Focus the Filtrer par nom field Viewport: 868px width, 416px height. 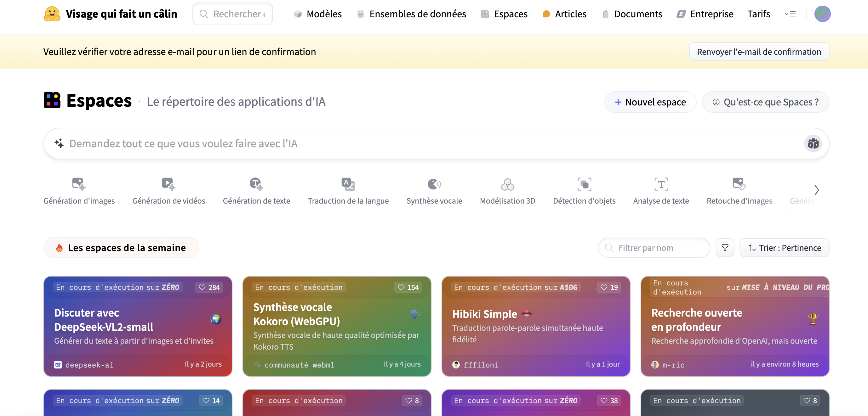click(654, 248)
